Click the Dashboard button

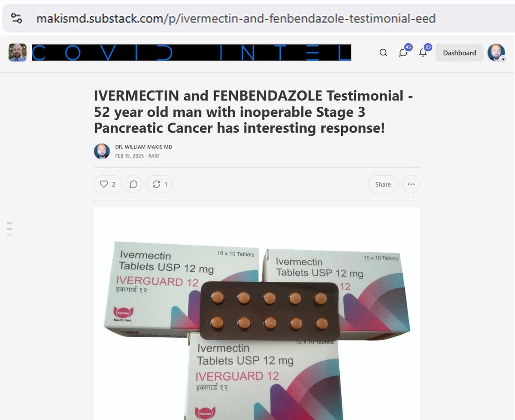(x=459, y=53)
